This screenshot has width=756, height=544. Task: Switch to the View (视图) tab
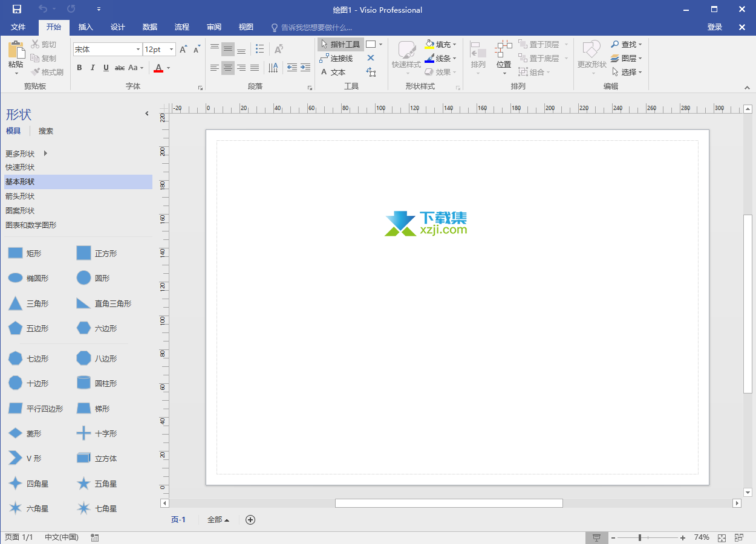click(x=246, y=27)
